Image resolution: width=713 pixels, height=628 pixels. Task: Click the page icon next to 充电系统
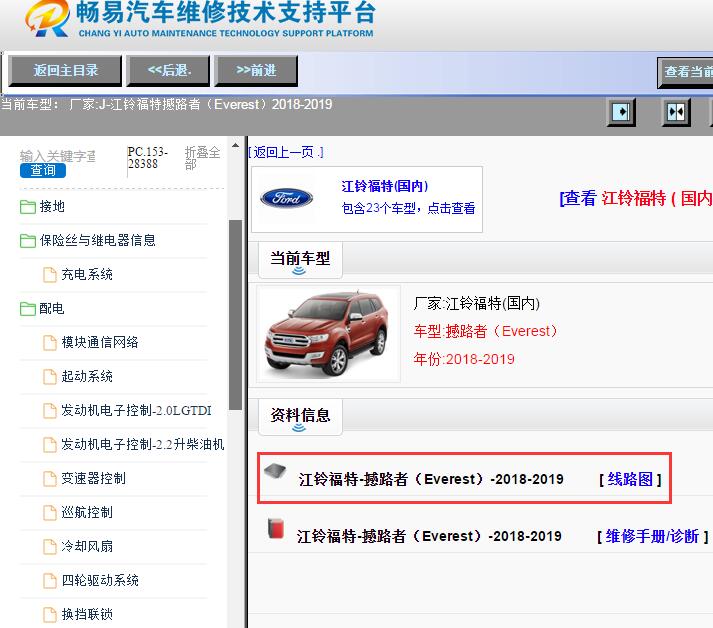50,275
